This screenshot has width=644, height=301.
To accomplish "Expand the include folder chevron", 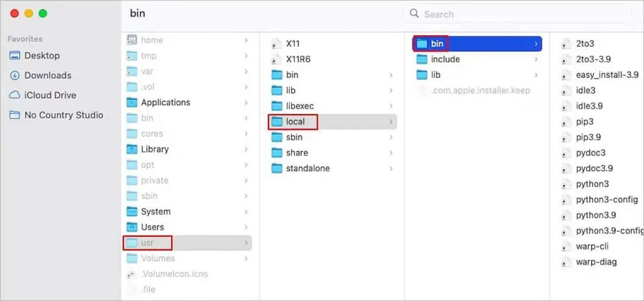I will [x=536, y=59].
